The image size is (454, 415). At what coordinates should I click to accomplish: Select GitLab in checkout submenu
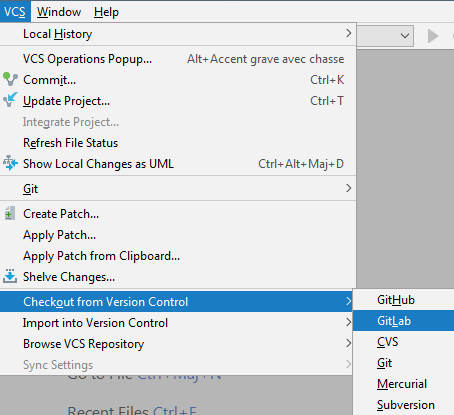(x=404, y=321)
